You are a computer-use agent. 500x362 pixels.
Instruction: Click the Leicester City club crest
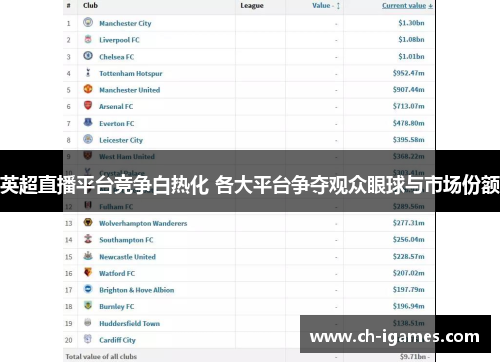[88, 139]
